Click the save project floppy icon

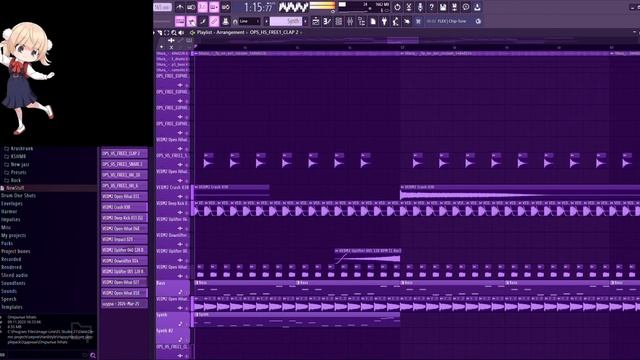pyautogui.click(x=443, y=7)
